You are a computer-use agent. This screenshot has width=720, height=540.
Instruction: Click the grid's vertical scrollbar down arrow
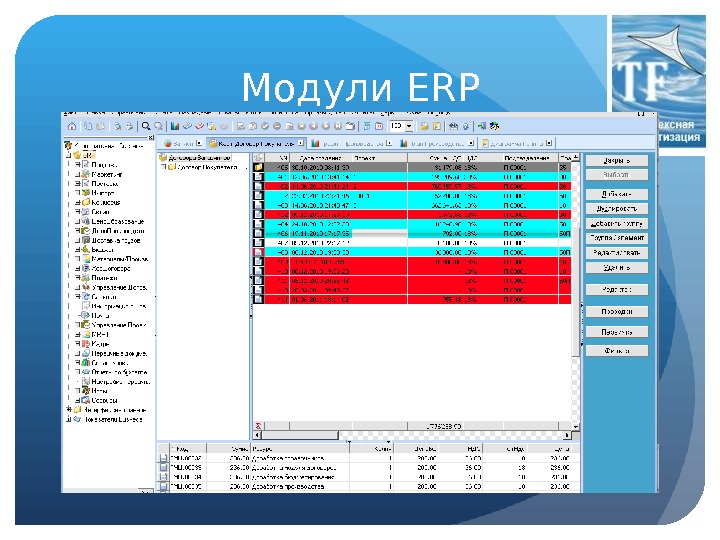click(576, 426)
